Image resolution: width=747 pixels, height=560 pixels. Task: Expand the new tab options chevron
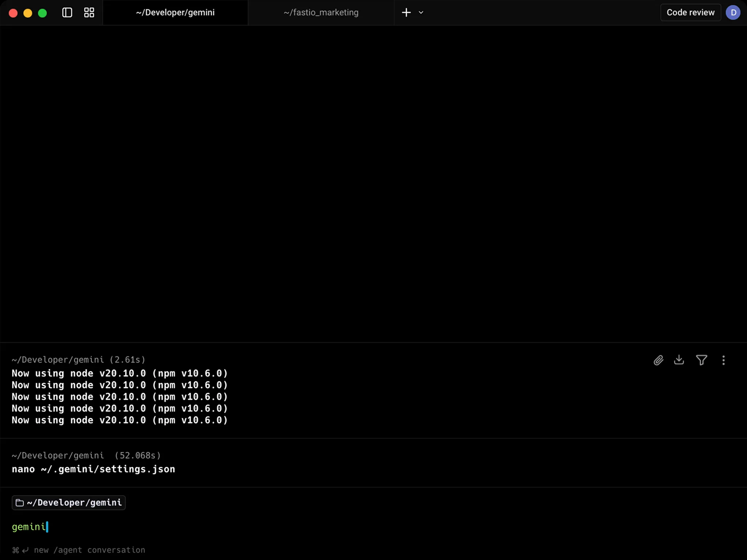421,12
